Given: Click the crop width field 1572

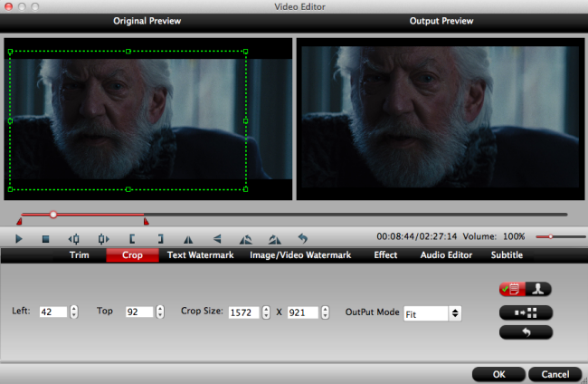Looking at the screenshot, I should click(x=243, y=312).
